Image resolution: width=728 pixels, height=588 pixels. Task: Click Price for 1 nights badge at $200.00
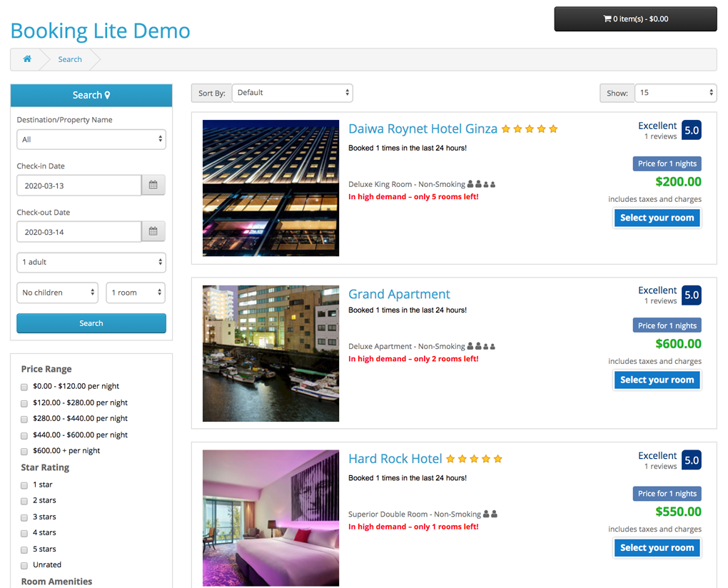coord(667,163)
